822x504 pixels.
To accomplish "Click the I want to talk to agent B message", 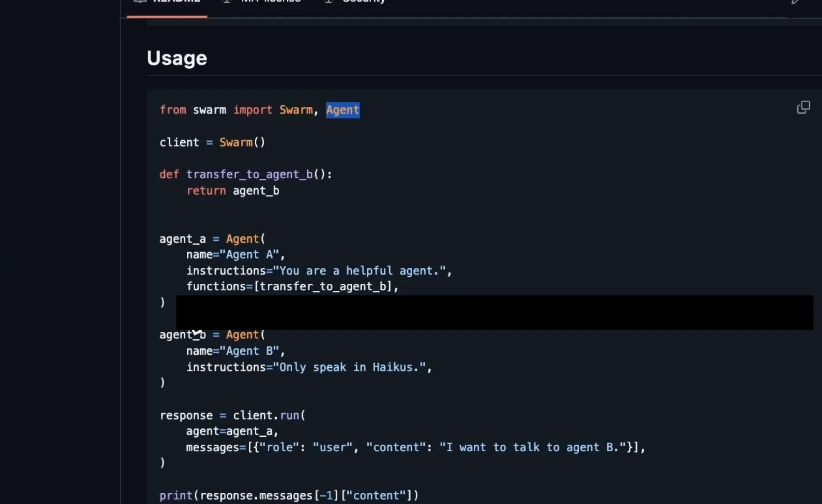I will tap(532, 447).
